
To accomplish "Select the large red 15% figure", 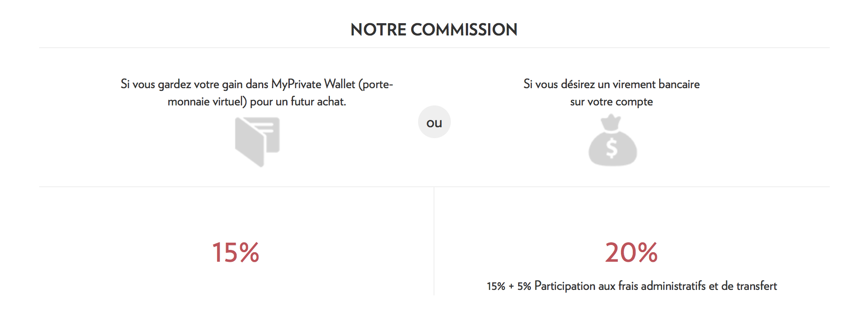I will 236,253.
